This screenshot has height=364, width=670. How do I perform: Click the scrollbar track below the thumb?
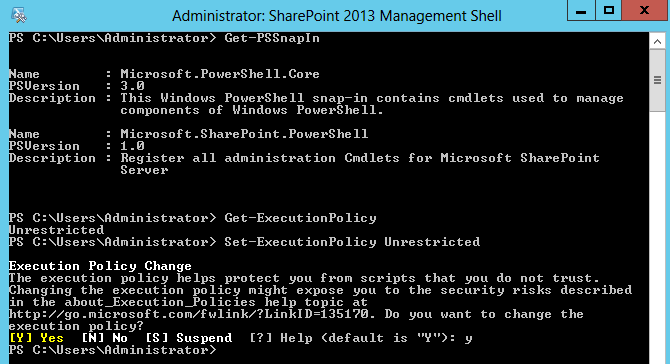pyautogui.click(x=657, y=235)
